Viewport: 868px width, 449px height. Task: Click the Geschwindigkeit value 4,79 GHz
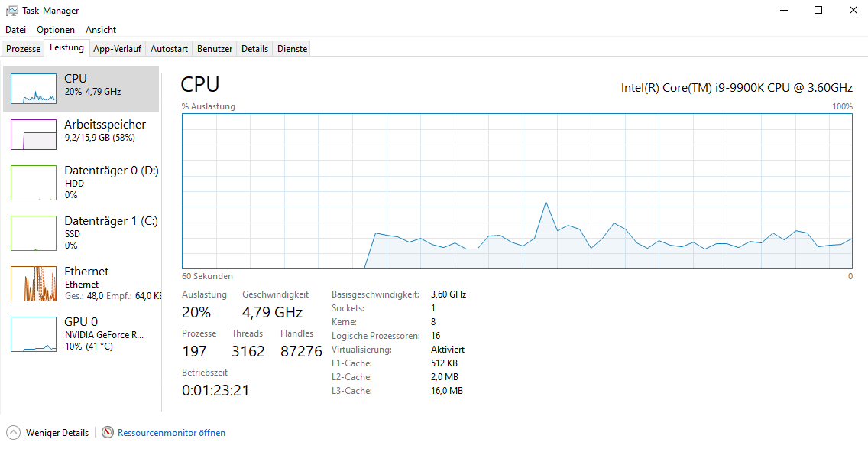(272, 312)
